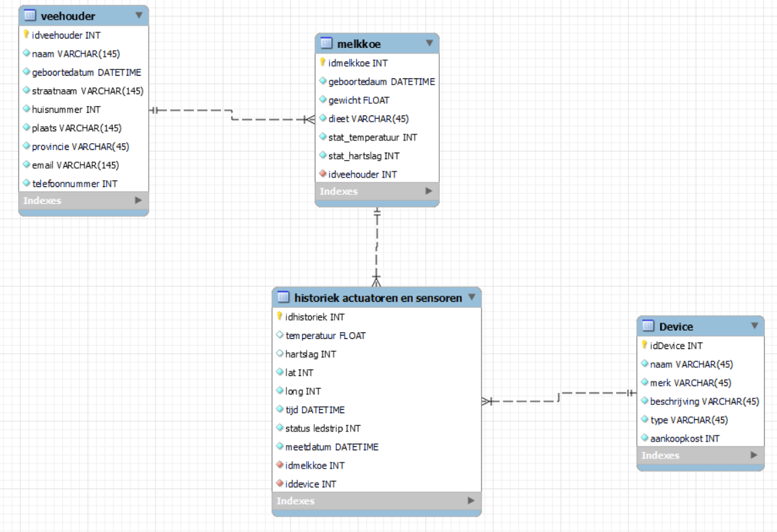Screen dimensions: 777x532
Task: Collapse the veehouder table via its header arrow
Action: 140,16
